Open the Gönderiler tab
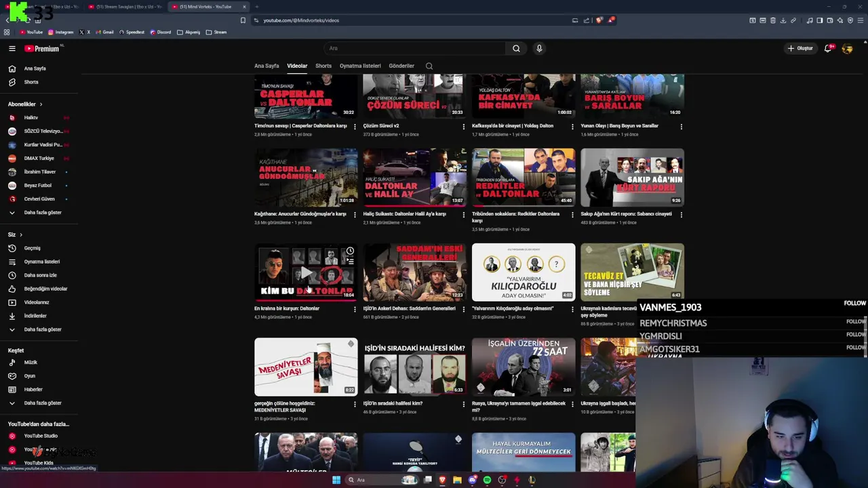Screen dimensions: 868x488 click(x=401, y=66)
